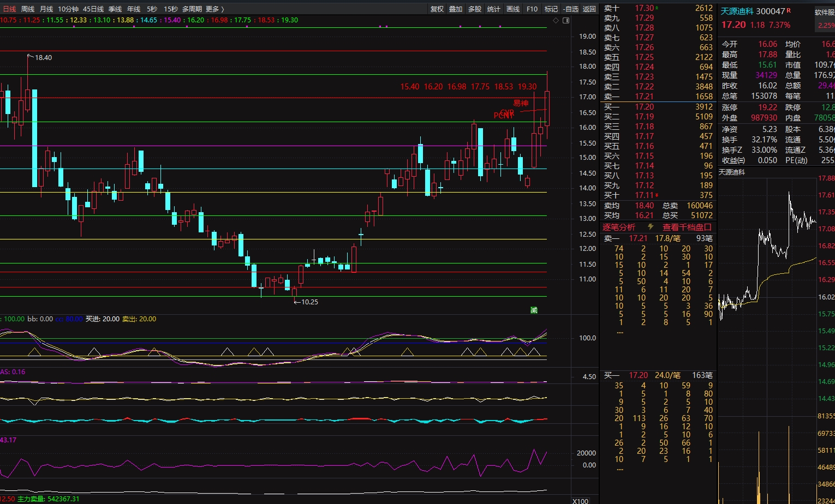Click the 19.30 value in indicator header
The width and height of the screenshot is (835, 504).
pyautogui.click(x=289, y=20)
